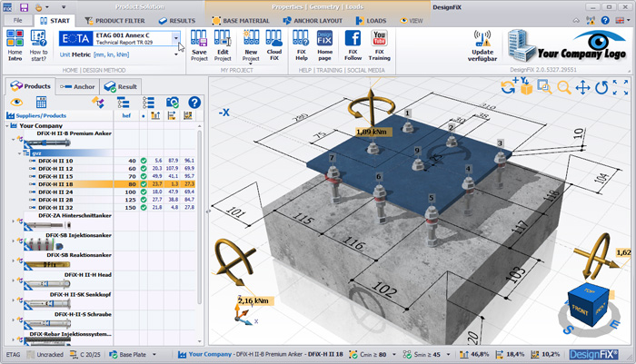Toggle the eye visibility icon in Products panel
Image resolution: width=636 pixels, height=364 pixels.
(15, 103)
